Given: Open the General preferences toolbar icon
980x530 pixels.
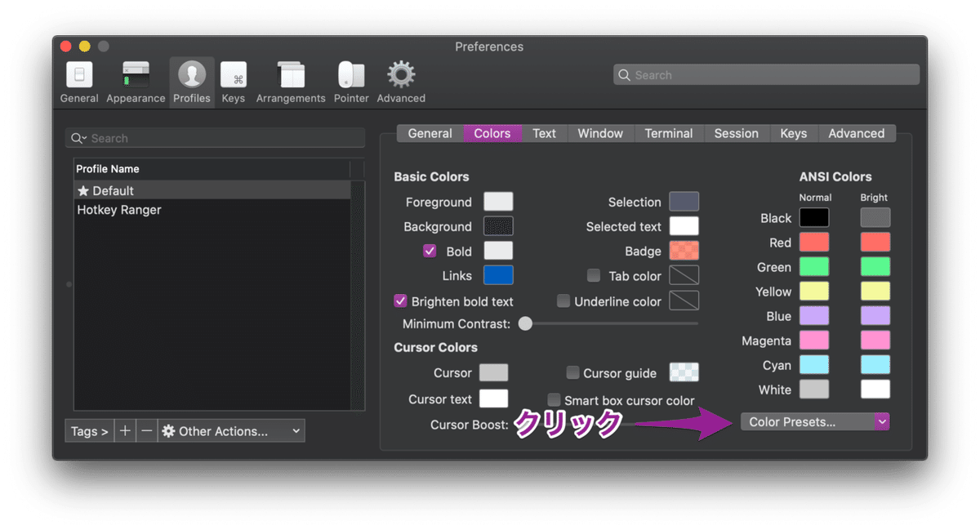Looking at the screenshot, I should tap(79, 82).
